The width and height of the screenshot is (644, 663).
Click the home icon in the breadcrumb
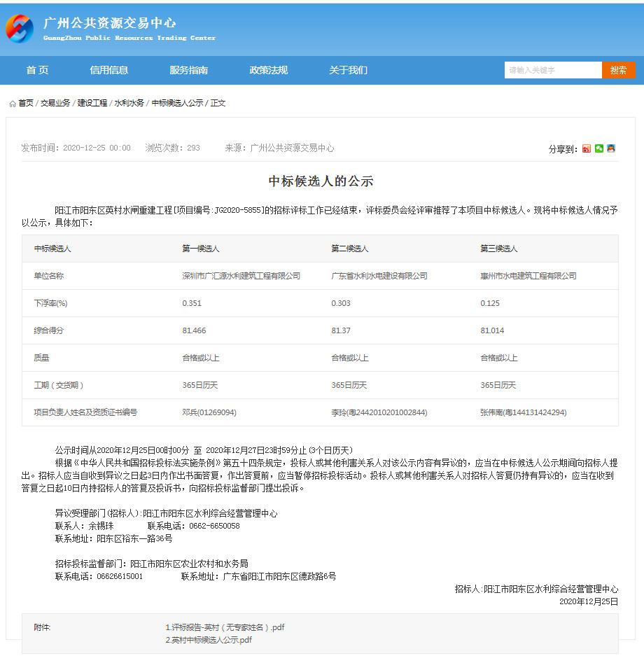click(13, 104)
